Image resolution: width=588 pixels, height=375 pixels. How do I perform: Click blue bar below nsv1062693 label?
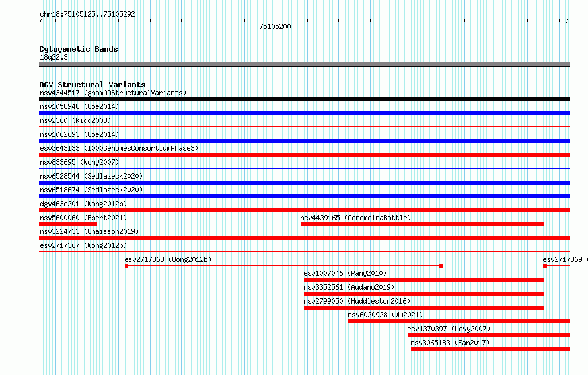coord(304,141)
